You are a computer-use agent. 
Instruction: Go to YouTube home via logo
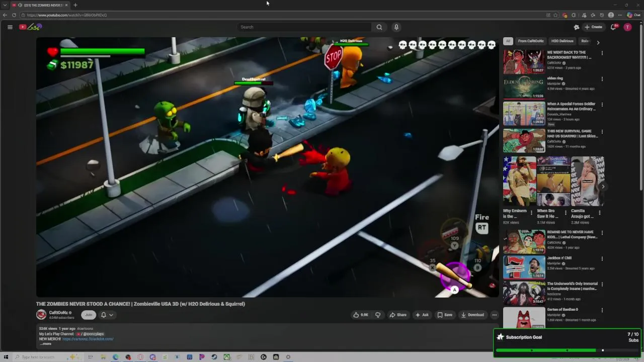tap(30, 27)
